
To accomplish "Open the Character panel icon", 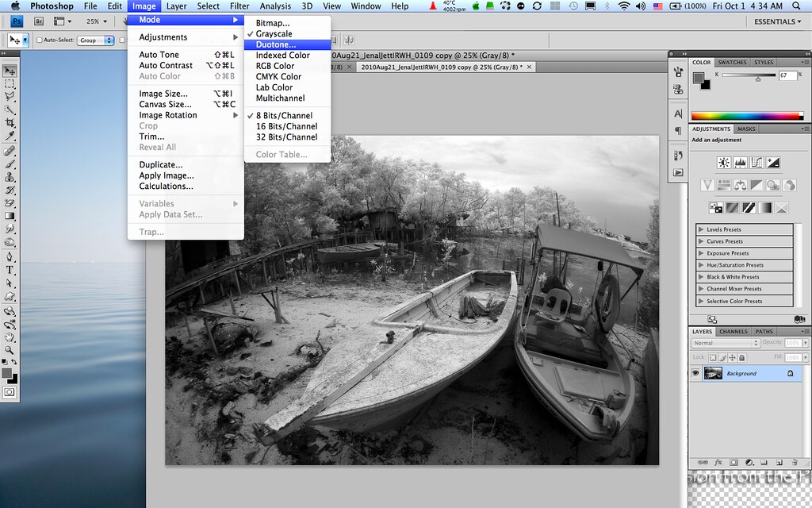I will point(679,114).
